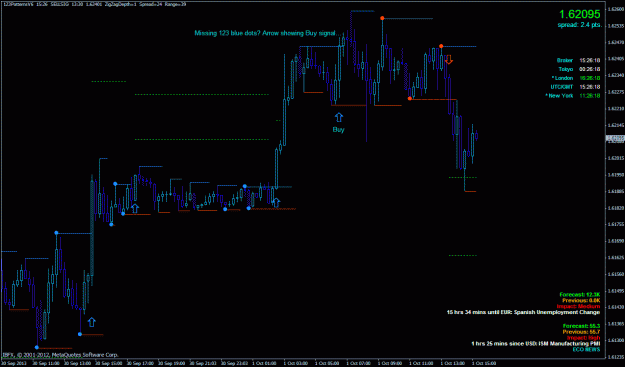This screenshot has width=625, height=367.
Task: Click the red dot beside the red down arrow
Action: point(441,46)
